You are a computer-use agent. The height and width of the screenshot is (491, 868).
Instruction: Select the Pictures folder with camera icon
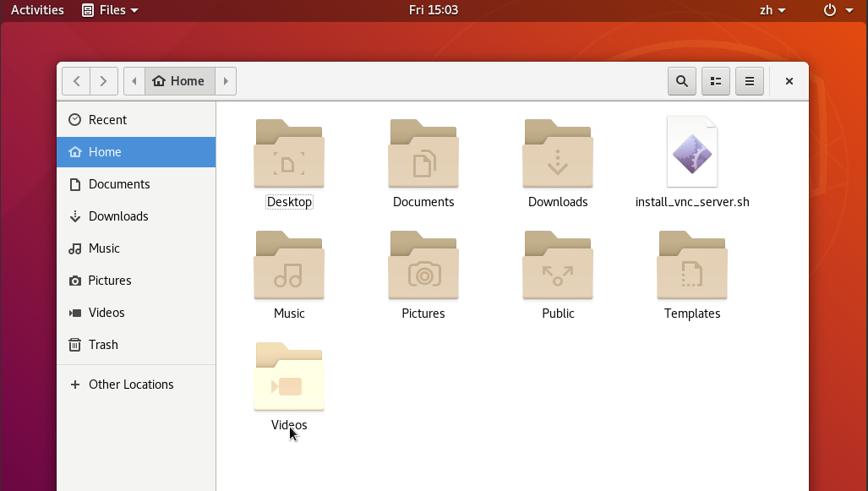click(x=423, y=265)
